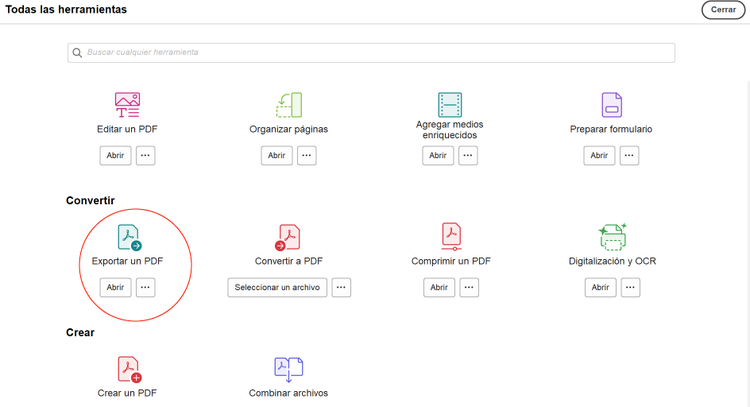Show more options for Agregar medios enriquecidos
Image resolution: width=750 pixels, height=407 pixels.
[468, 155]
